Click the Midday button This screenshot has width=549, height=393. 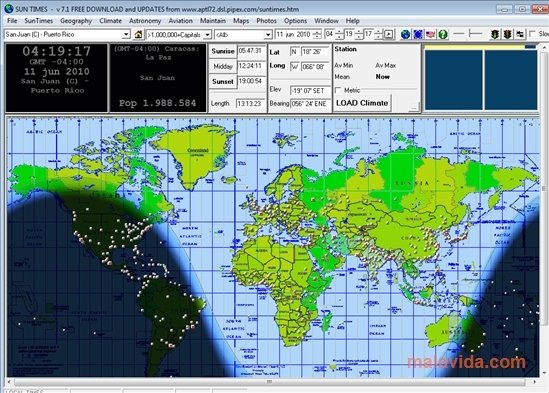tap(223, 66)
